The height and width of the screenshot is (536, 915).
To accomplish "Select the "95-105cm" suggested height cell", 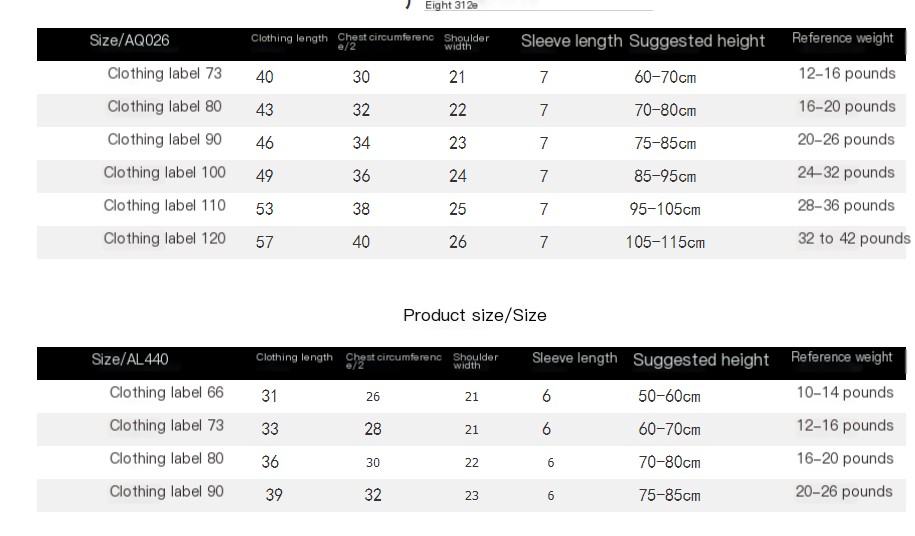I will [x=667, y=210].
